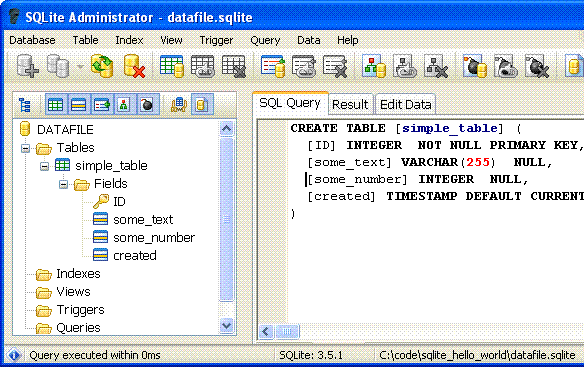The height and width of the screenshot is (367, 584).
Task: Click the DATAFILE database cylinder icon in tree
Action: (25, 129)
